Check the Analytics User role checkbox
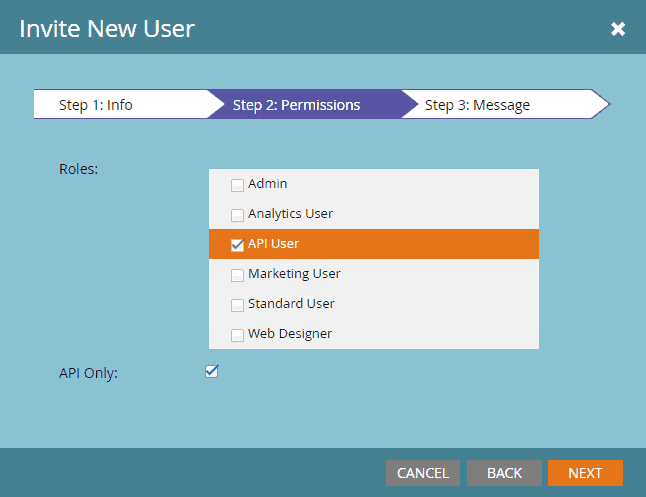Image resolution: width=646 pixels, height=497 pixels. (237, 215)
